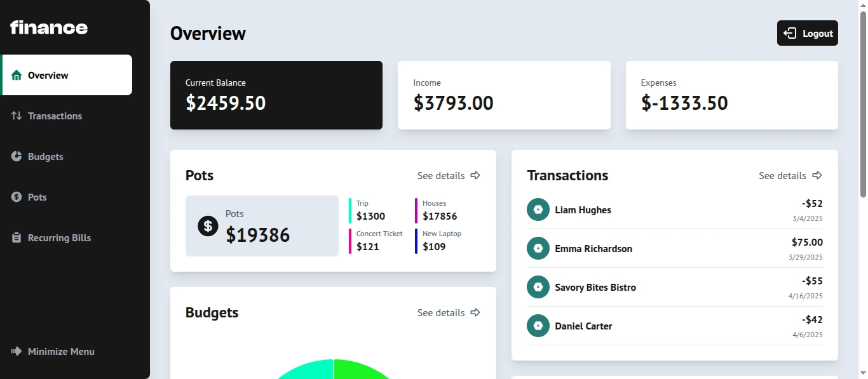Click the Savory Bites Bistro transaction name
This screenshot has height=379, width=868.
tap(595, 287)
